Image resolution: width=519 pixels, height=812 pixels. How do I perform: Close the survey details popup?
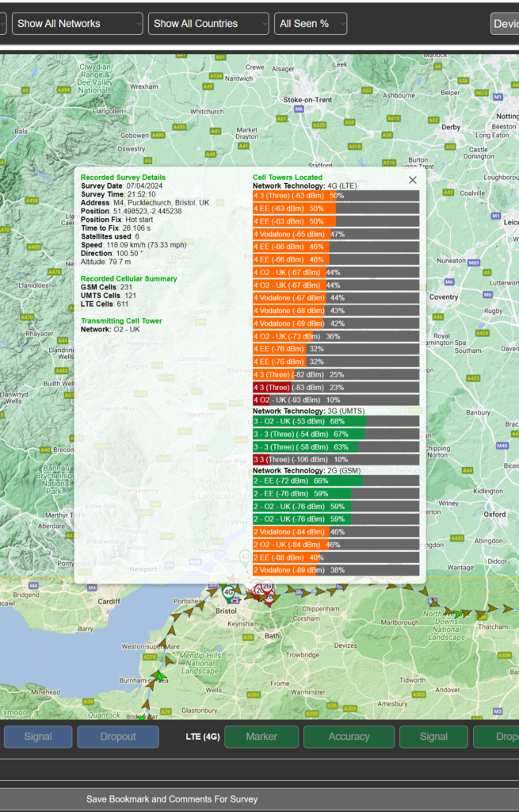click(412, 180)
